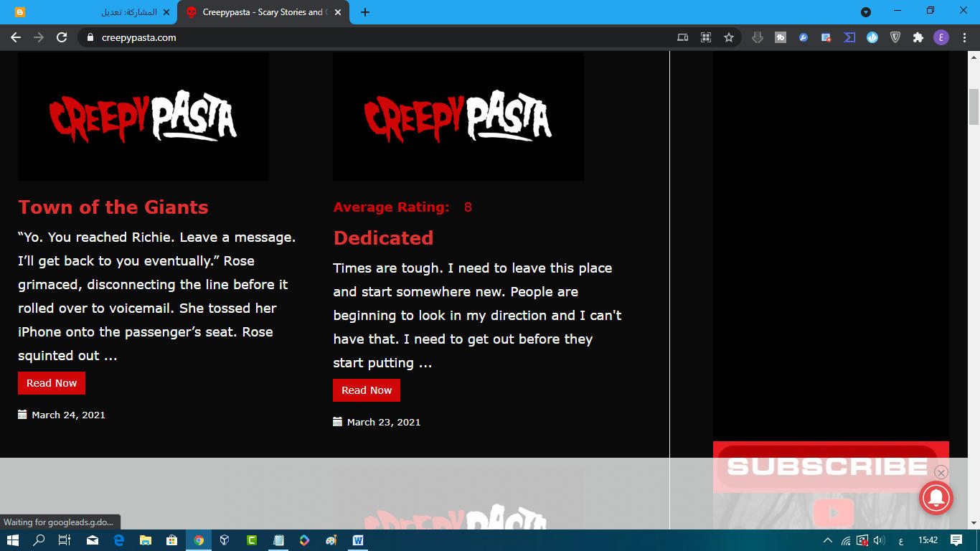The height and width of the screenshot is (551, 980).
Task: Open a new browser tab
Action: pyautogui.click(x=365, y=12)
